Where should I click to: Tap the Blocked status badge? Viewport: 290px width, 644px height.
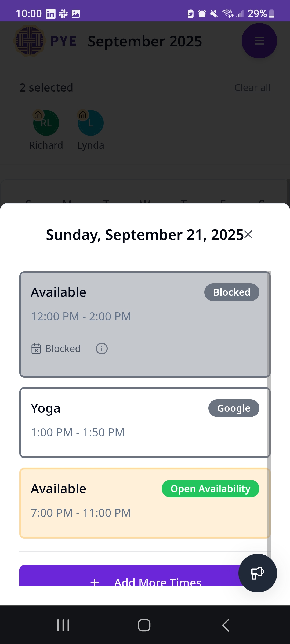pyautogui.click(x=231, y=292)
